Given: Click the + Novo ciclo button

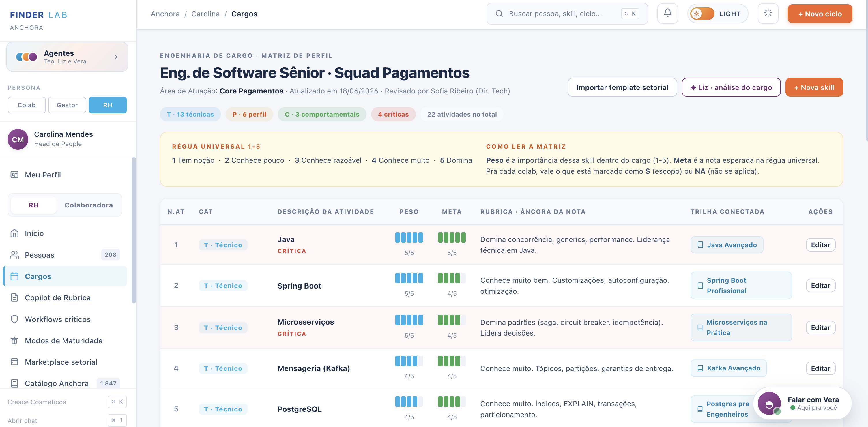Looking at the screenshot, I should tap(820, 14).
